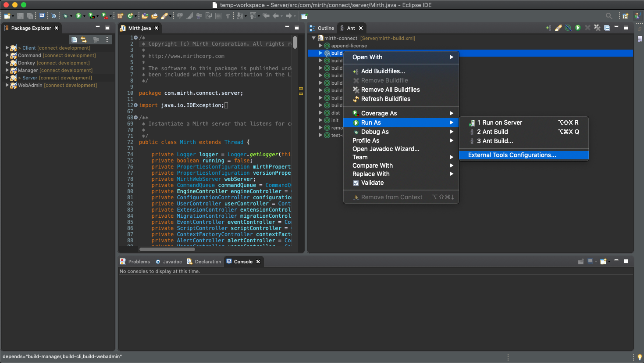
Task: Expand the WebAdmin project node
Action: point(7,85)
